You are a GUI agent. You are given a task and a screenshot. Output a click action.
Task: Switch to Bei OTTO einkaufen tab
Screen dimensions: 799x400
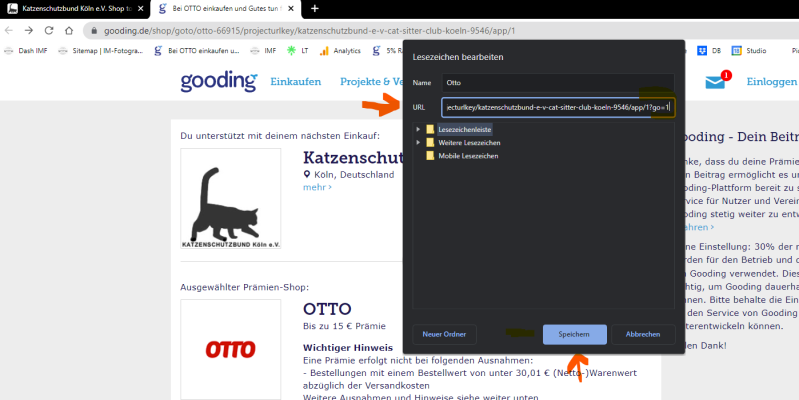224,8
